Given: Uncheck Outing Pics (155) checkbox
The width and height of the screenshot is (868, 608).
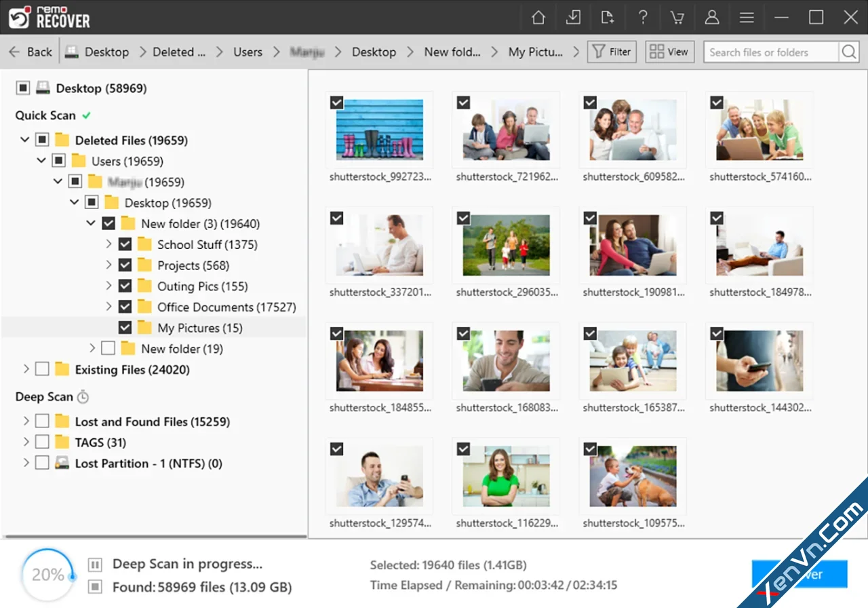Looking at the screenshot, I should point(125,286).
